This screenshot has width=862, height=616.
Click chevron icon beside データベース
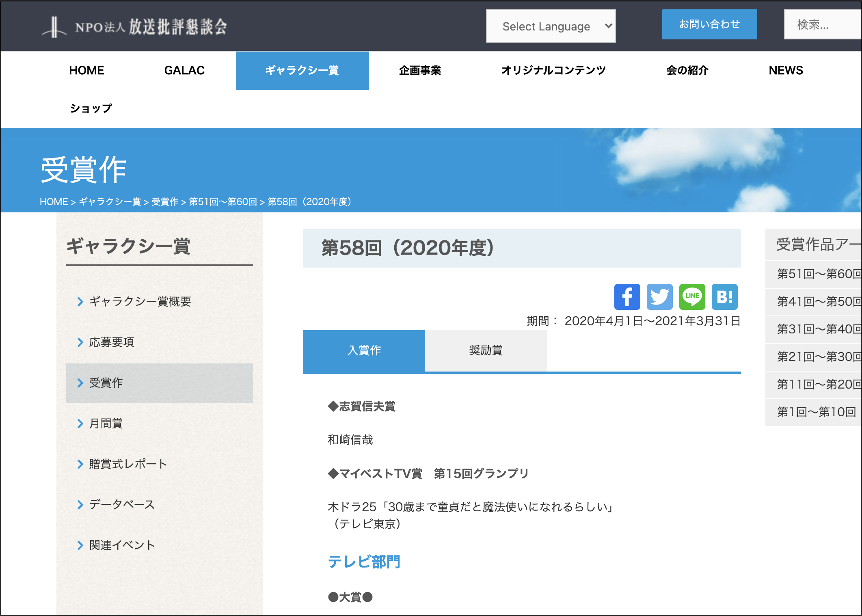click(x=80, y=505)
